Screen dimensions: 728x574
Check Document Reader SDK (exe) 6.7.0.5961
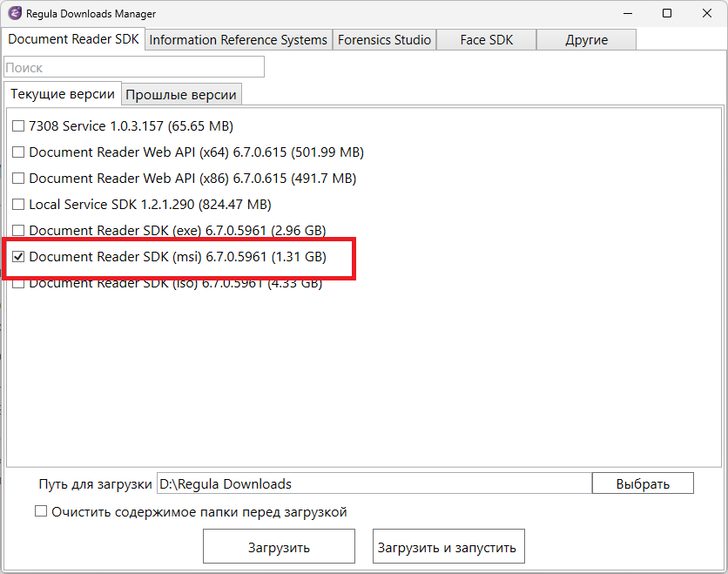tap(17, 230)
